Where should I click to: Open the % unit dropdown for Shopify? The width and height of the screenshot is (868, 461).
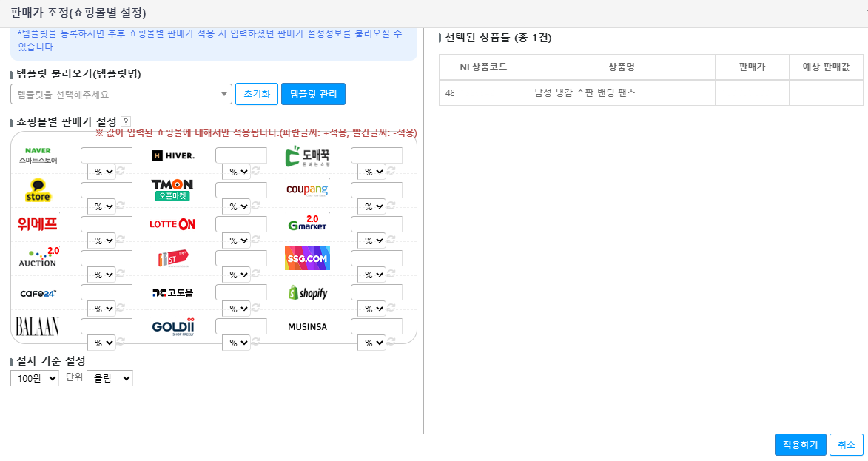tap(371, 309)
